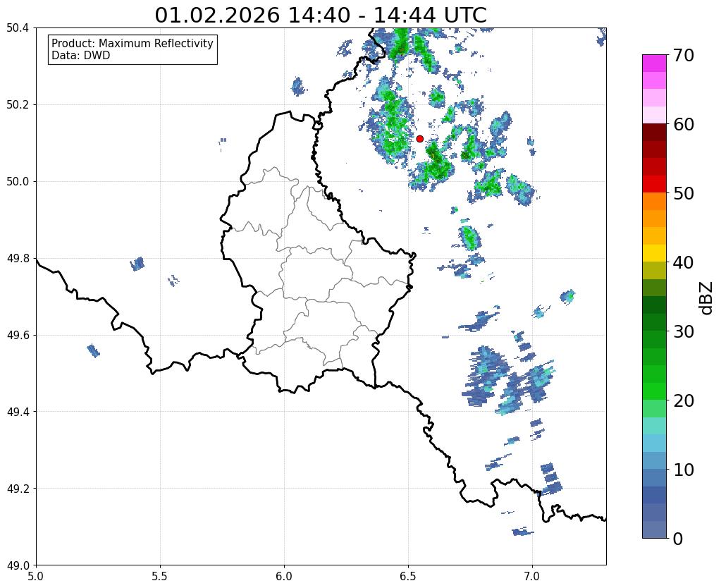This screenshot has width=721, height=588.
Task: Click the dark red colorbar segment below 60
Action: [x=654, y=133]
